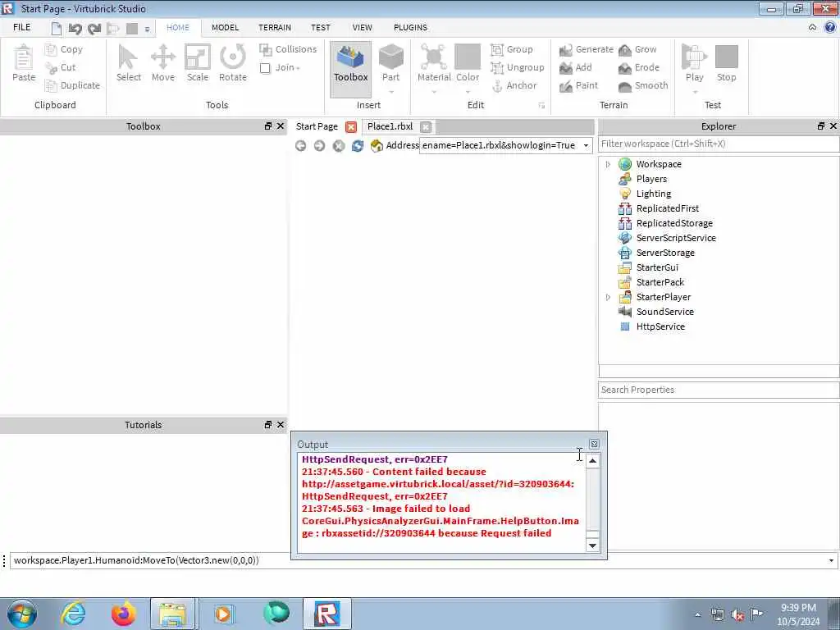Choose the Select tool
The width and height of the screenshot is (840, 630).
129,63
